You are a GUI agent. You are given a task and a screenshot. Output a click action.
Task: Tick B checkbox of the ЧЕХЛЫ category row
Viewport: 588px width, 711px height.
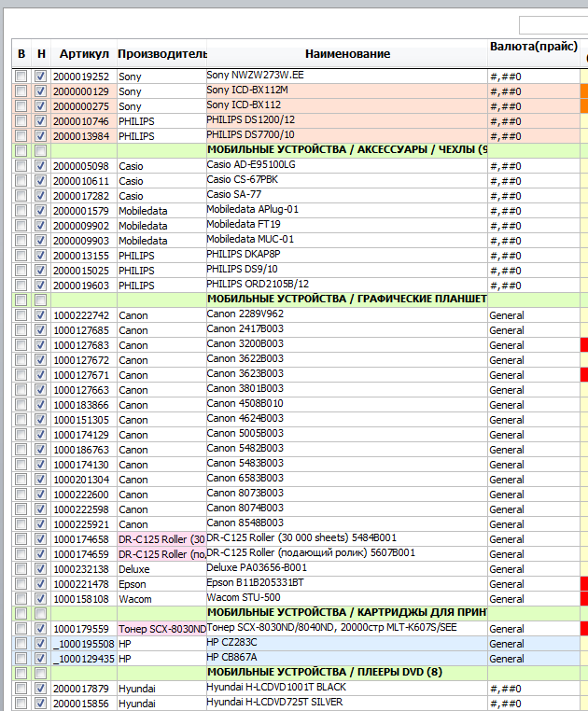21,151
